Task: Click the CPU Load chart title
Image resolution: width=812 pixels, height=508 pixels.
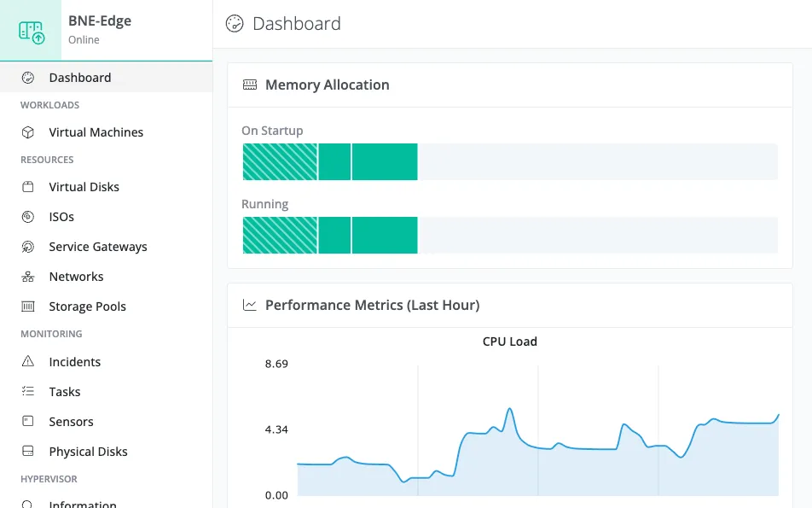Action: point(509,342)
